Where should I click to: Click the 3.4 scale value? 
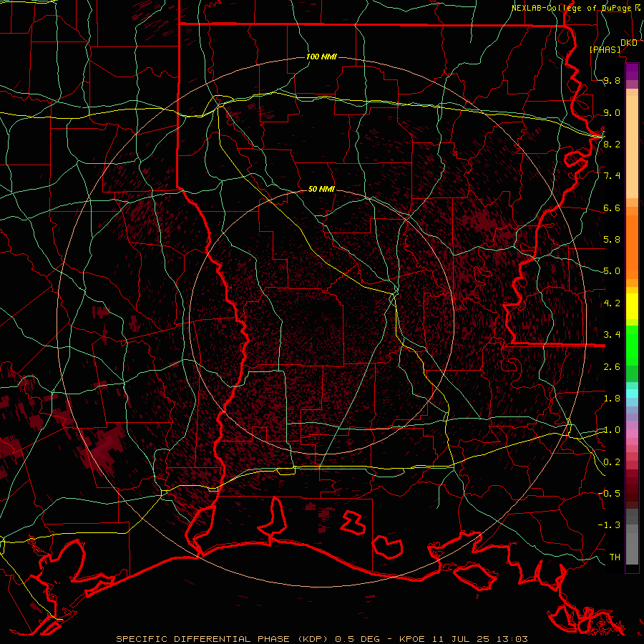(x=612, y=335)
